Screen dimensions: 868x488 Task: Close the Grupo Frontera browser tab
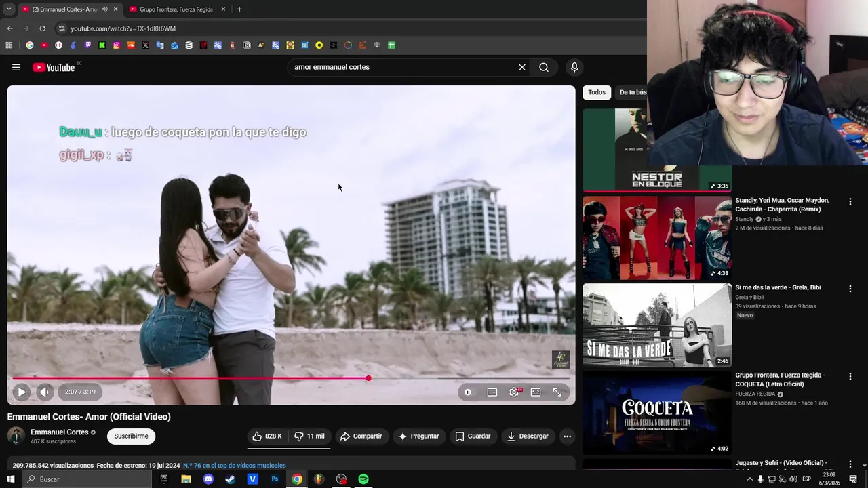click(222, 9)
